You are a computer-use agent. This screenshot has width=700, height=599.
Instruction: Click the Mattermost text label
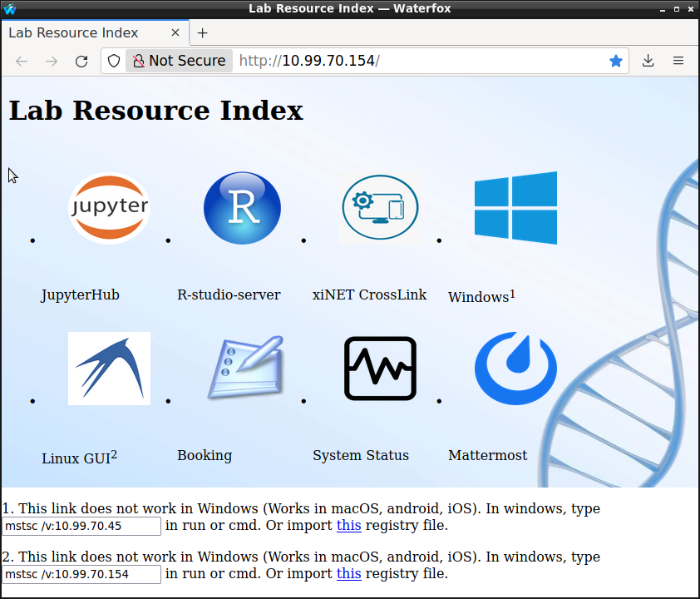487,455
